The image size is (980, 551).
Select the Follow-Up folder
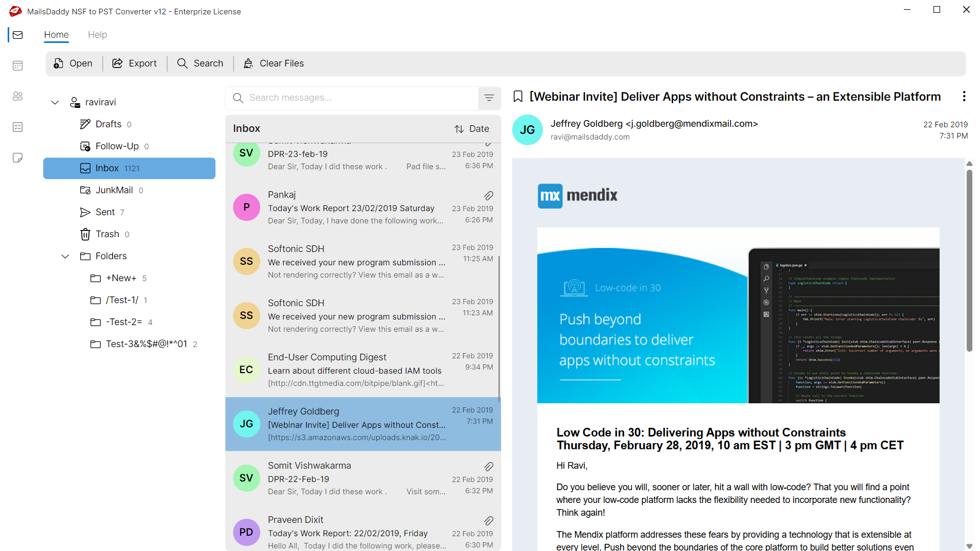click(129, 146)
